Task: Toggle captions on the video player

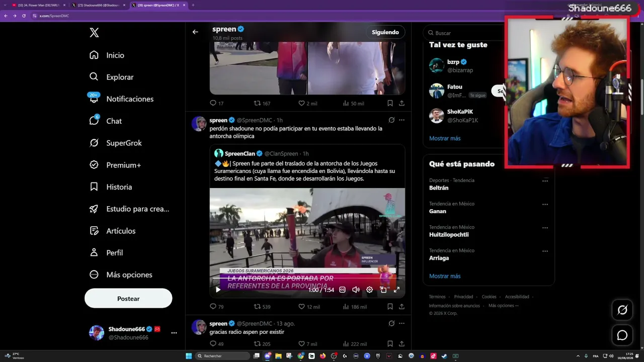Action: click(343, 290)
